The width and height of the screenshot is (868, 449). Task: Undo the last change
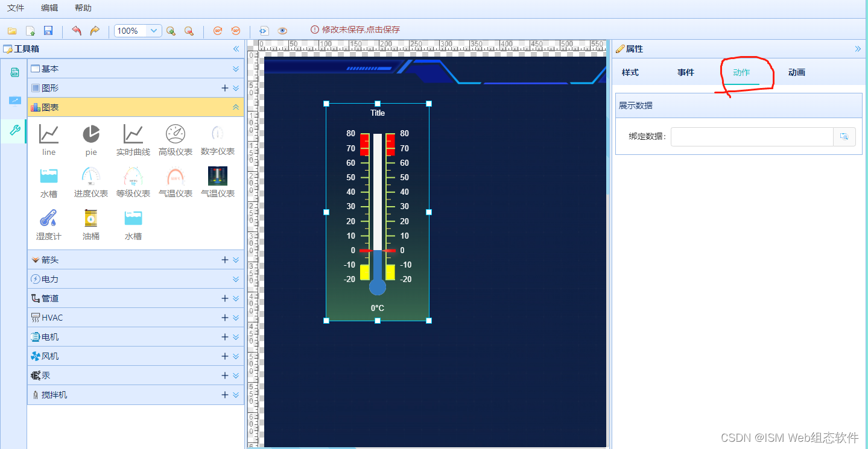(x=76, y=31)
